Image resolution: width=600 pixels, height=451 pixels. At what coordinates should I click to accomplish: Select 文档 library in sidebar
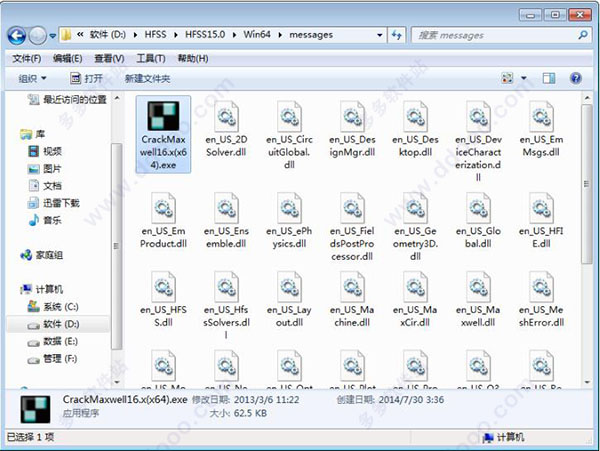point(44,186)
